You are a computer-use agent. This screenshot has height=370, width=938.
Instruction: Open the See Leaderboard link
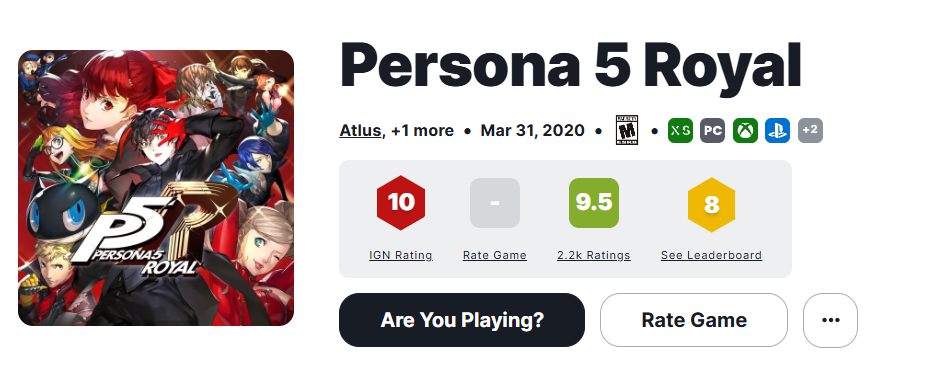coord(711,255)
